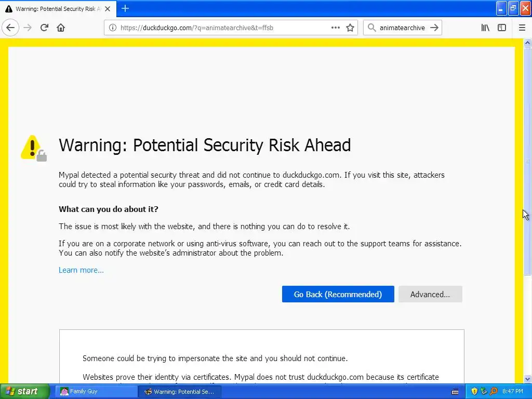Go to the browser home page
The image size is (532, 399).
[61, 28]
